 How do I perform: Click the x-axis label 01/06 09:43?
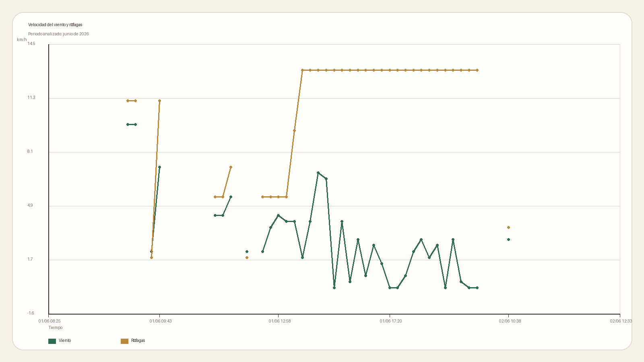click(x=161, y=321)
